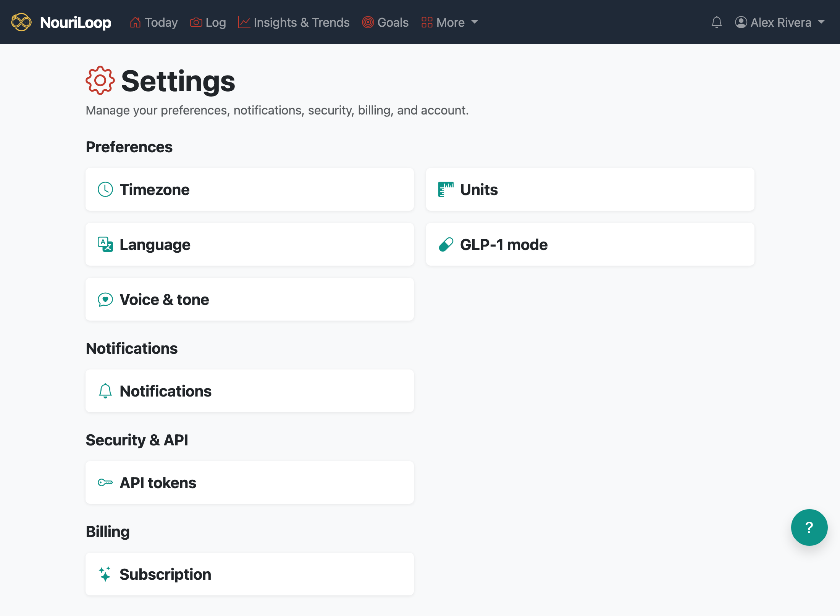Open the Units setting card
Screen dimensions: 840x616
coord(590,189)
